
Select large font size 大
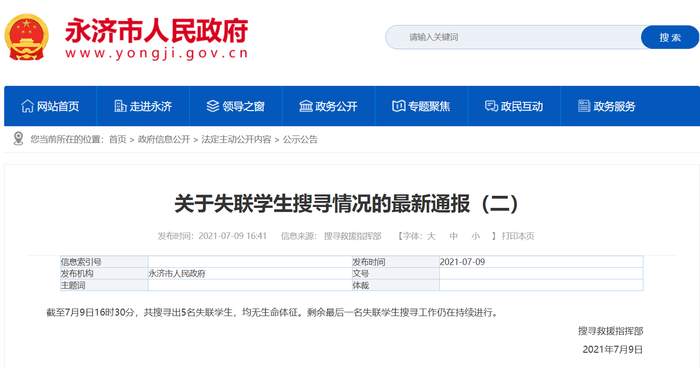point(431,236)
